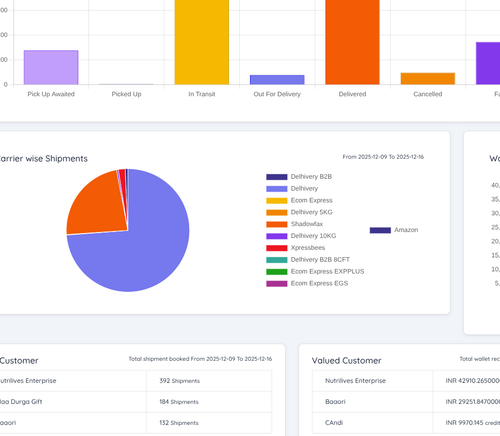Toggle Ecom Express EXPPLUS legend swatch
The width and height of the screenshot is (500, 436).
[x=277, y=272]
